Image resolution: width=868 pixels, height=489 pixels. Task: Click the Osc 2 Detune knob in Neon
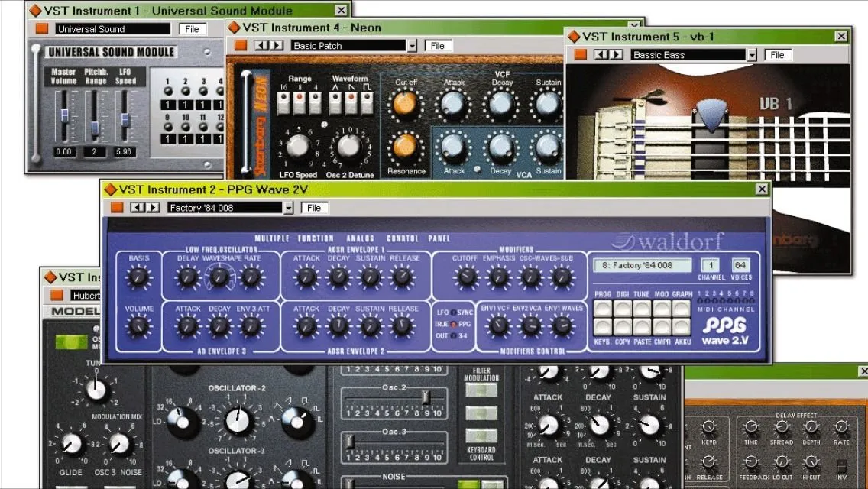(349, 146)
